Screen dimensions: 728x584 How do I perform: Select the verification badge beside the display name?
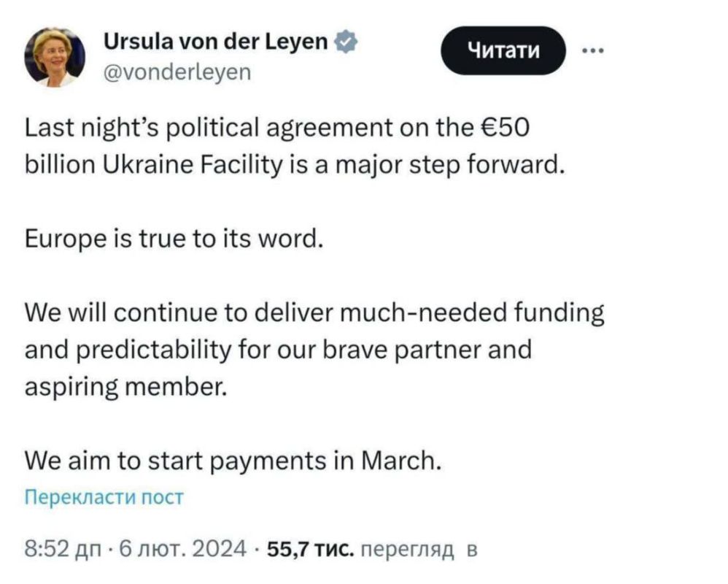346,42
